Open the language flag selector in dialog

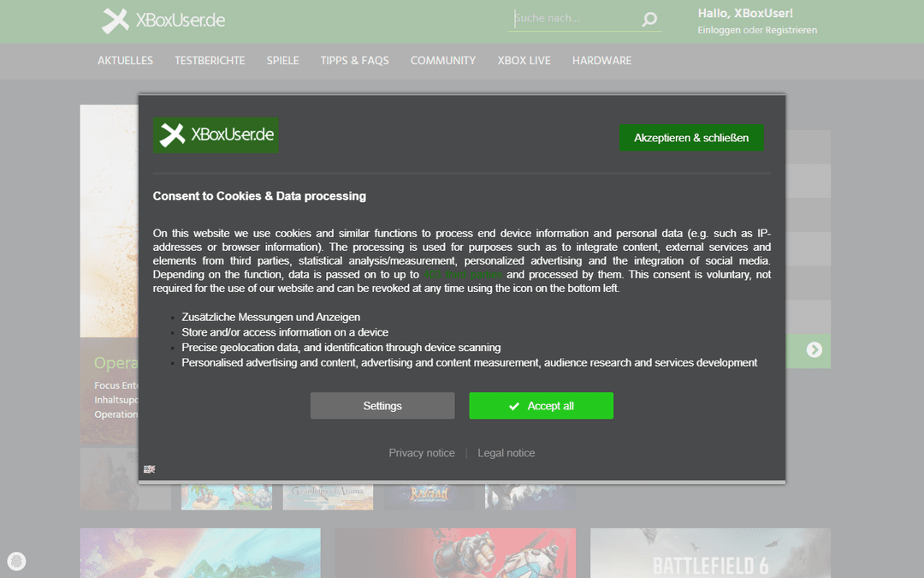(x=149, y=469)
